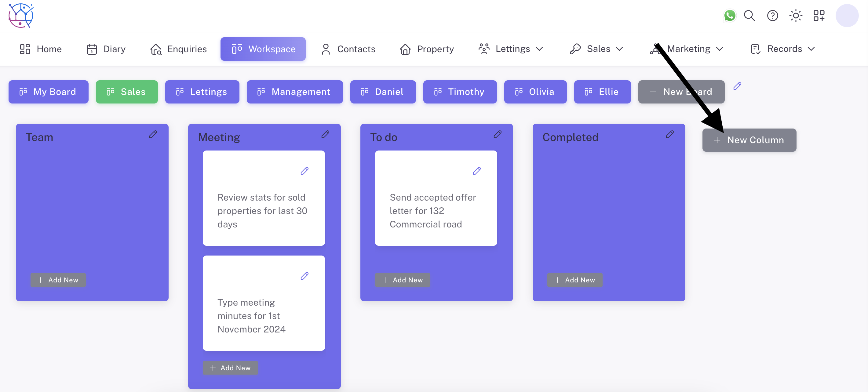Viewport: 868px width, 392px height.
Task: Edit the 'Send accepted offer letter' card
Action: point(476,171)
